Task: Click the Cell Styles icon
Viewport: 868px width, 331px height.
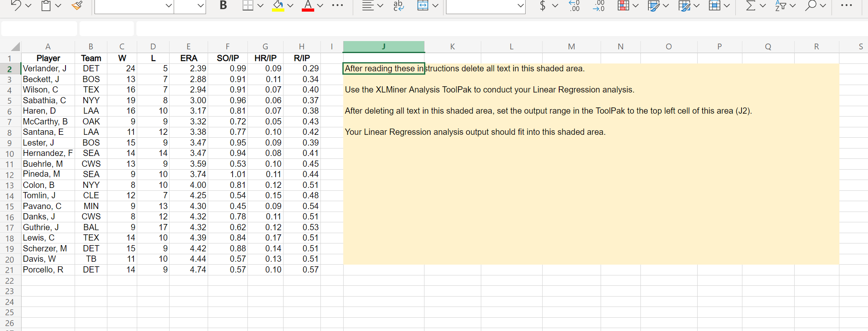Action: click(653, 5)
